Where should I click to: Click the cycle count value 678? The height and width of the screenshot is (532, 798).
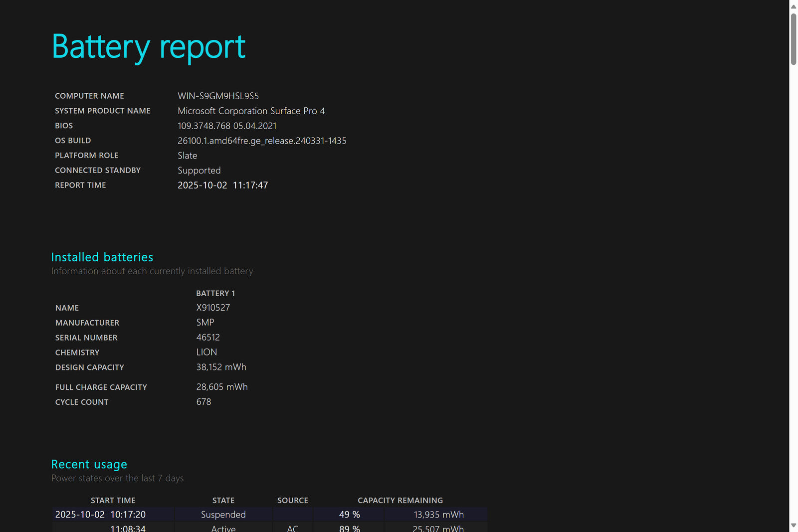[203, 402]
